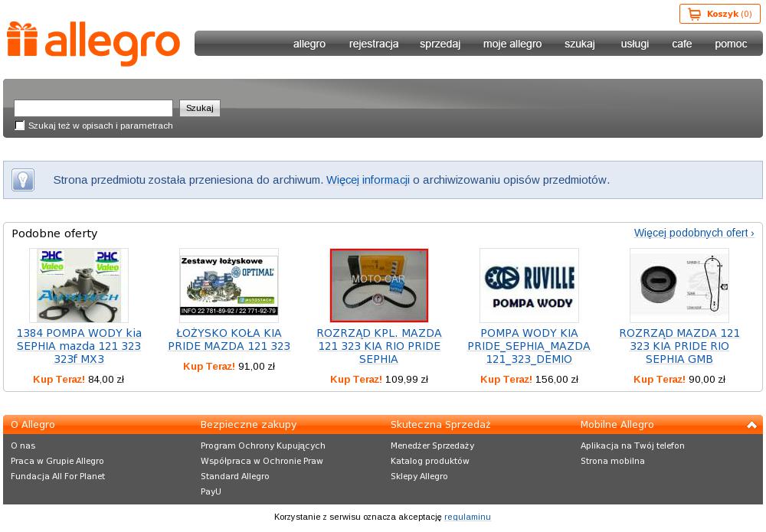
Task: Click the price '84,00 zł'
Action: [x=106, y=379]
